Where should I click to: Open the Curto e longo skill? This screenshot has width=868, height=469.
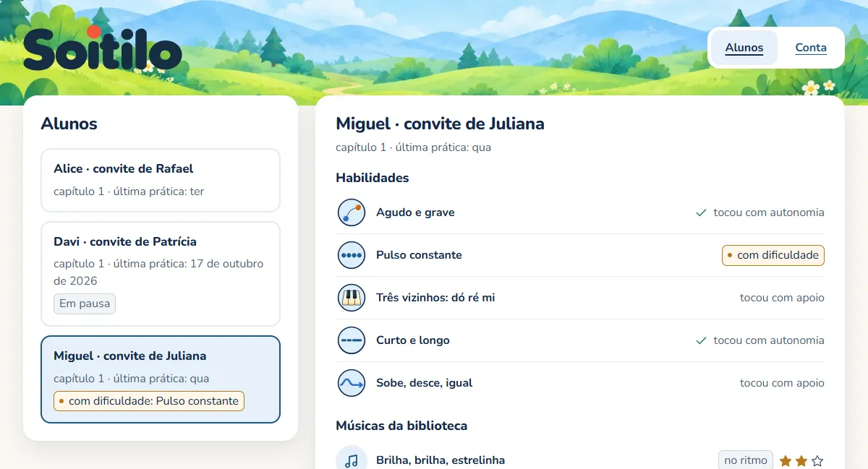point(580,340)
